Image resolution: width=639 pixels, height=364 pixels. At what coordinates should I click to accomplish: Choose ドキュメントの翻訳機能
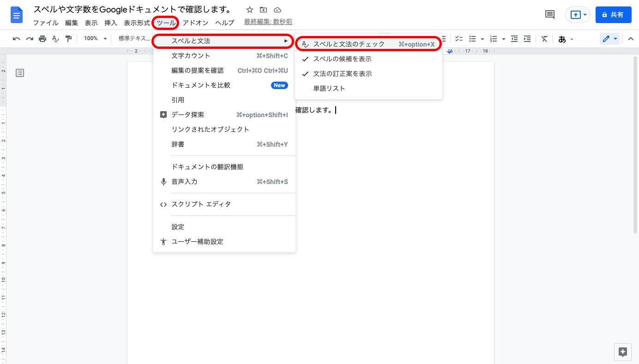coord(224,167)
